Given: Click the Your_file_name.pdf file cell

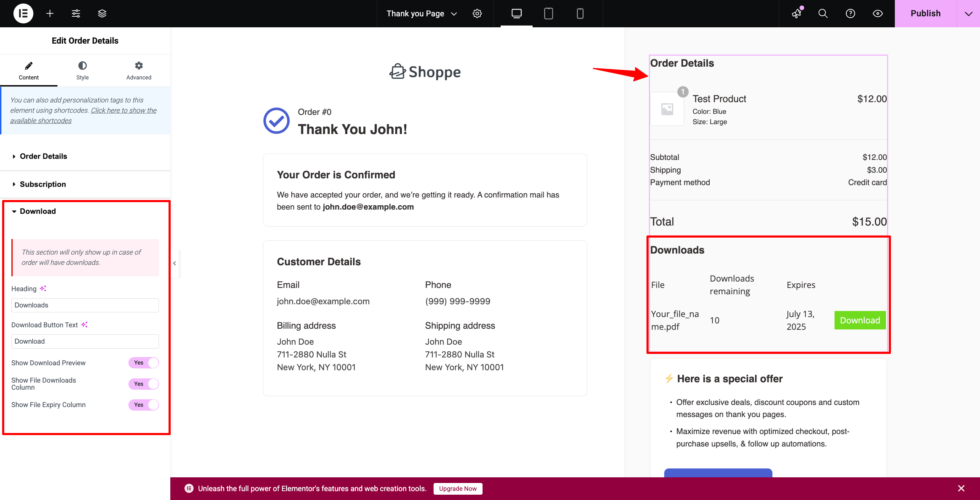Looking at the screenshot, I should 675,320.
